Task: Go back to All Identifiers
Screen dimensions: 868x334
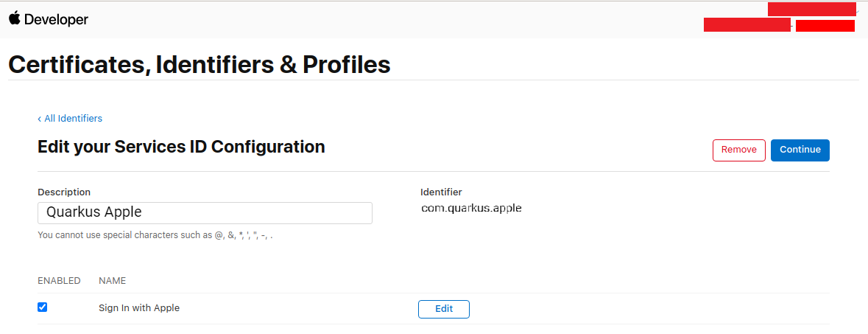Action: (x=73, y=118)
